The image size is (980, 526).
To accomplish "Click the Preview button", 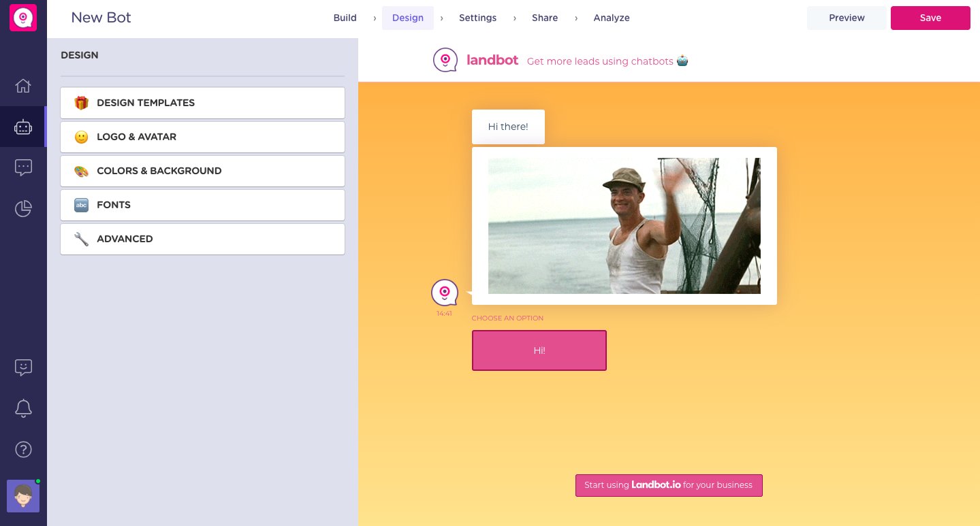I will 847,18.
